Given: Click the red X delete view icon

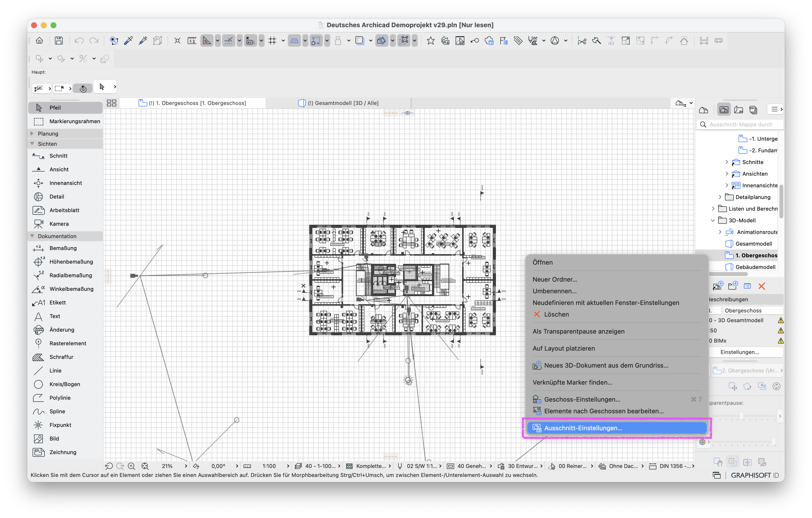Looking at the screenshot, I should point(762,286).
